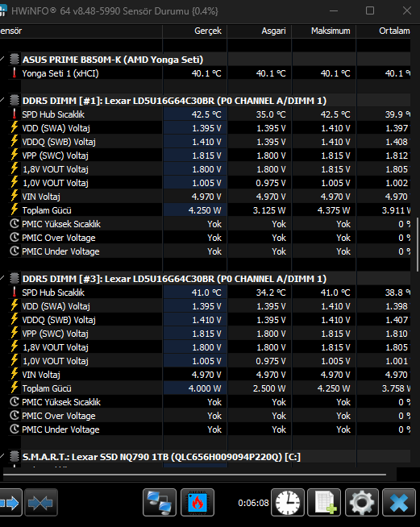Image resolution: width=420 pixels, height=527 pixels.
Task: Click the elapsed time 0:06:08 readout
Action: [x=253, y=503]
